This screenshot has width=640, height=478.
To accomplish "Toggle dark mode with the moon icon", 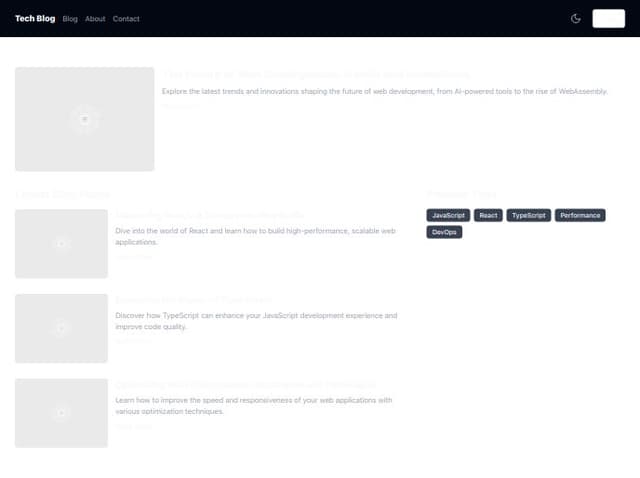I will (x=576, y=18).
